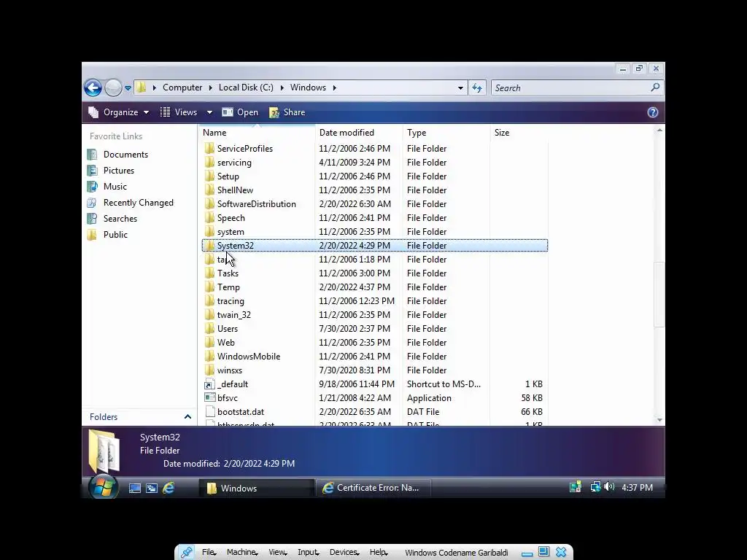Select the ServiceProfiles folder icon

pyautogui.click(x=209, y=148)
